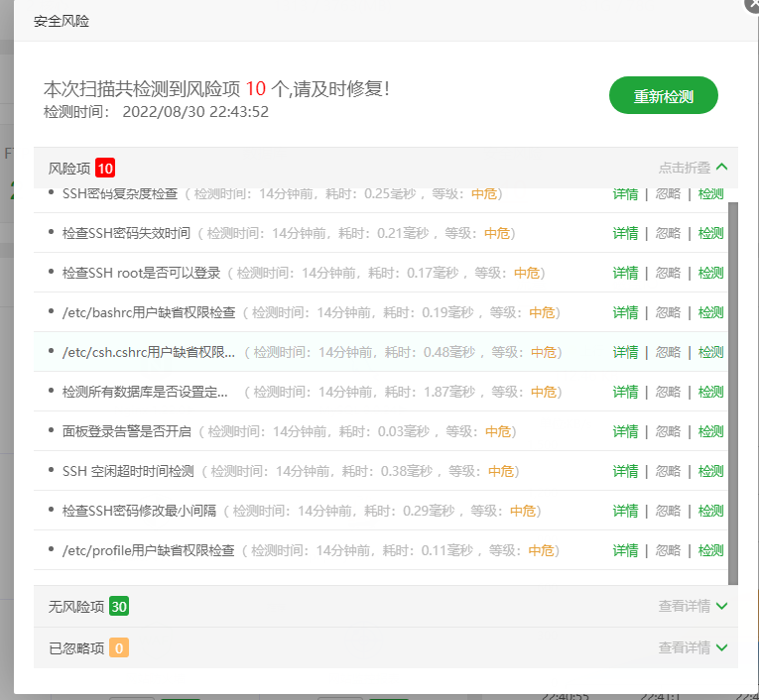Image resolution: width=759 pixels, height=700 pixels.
Task: Ignore the 面板登录告警是否开启 risk
Action: coord(668,431)
